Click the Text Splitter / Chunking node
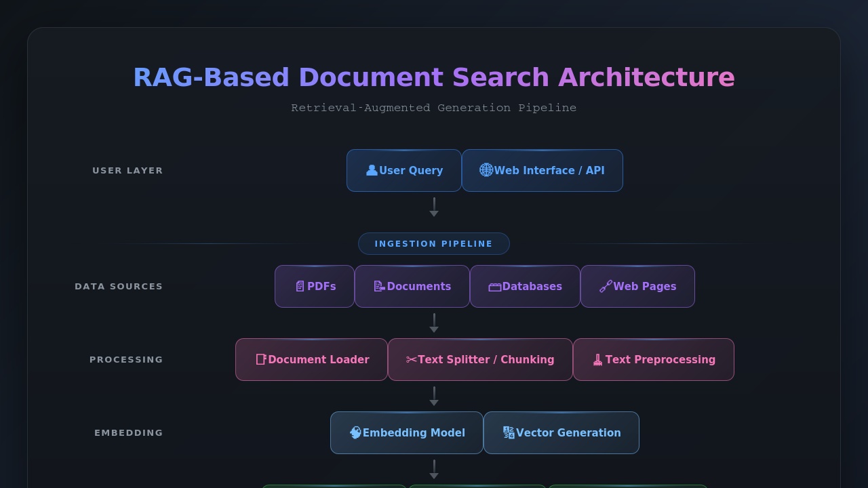Screen dimensions: 868x488 pos(480,359)
